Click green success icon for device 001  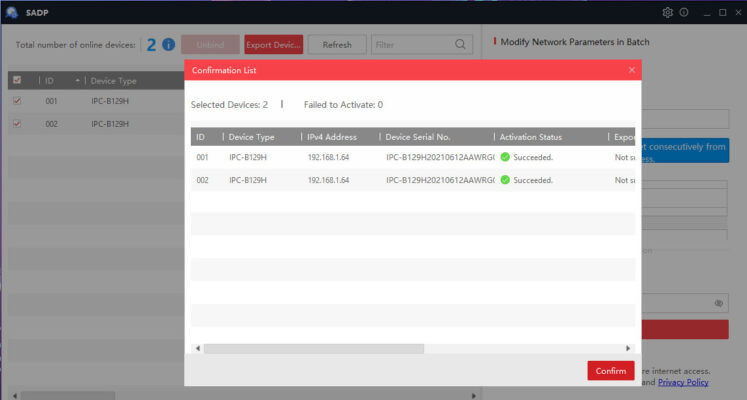(x=505, y=157)
